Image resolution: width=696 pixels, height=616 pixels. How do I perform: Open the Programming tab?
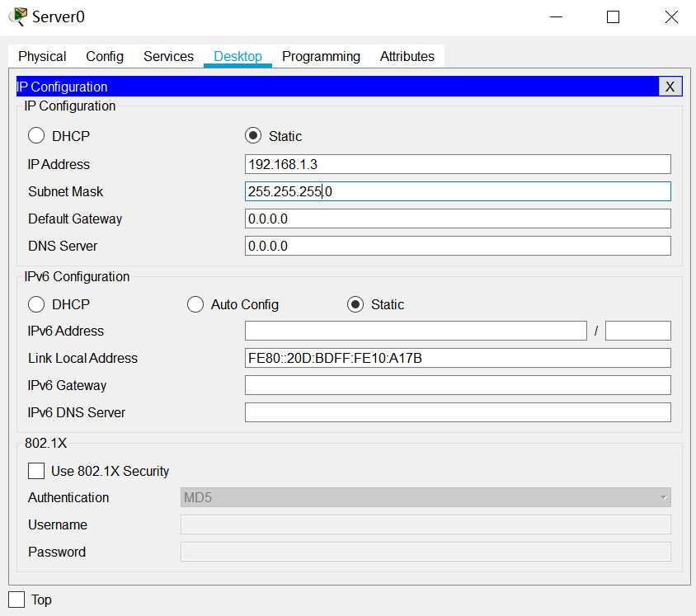pos(322,56)
